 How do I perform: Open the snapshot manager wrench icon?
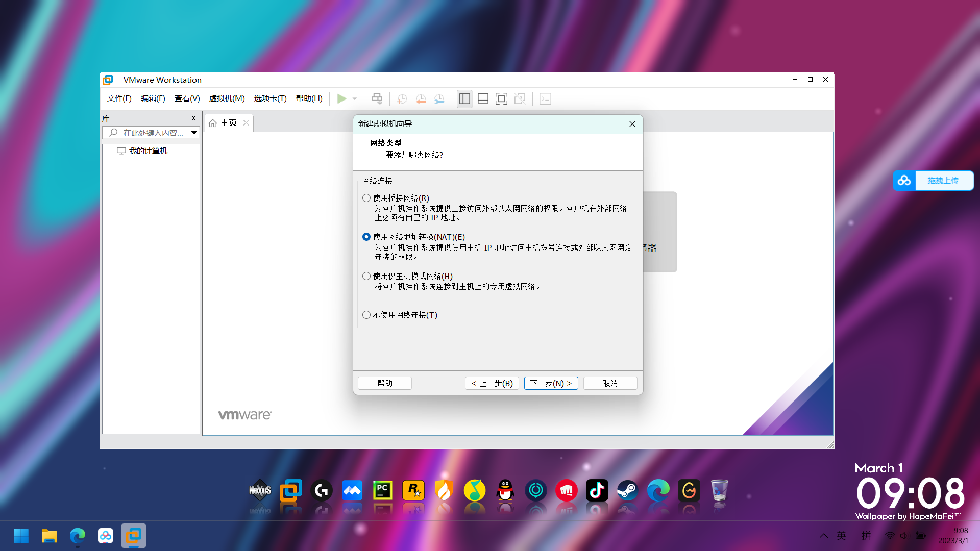pos(439,99)
